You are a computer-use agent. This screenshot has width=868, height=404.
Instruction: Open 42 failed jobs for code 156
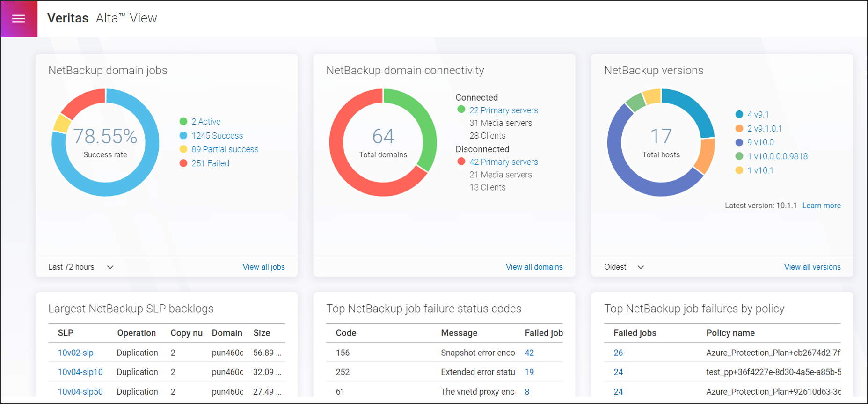point(529,353)
